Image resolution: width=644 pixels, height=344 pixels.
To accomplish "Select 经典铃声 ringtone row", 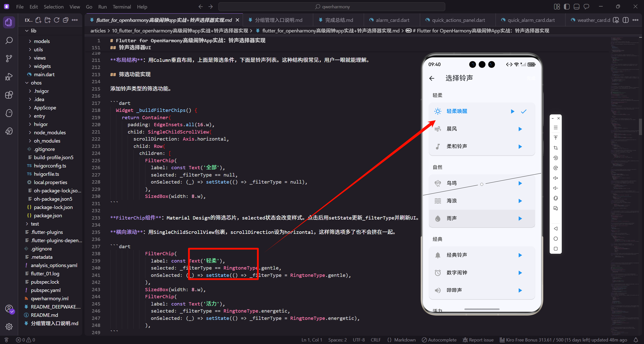I will [482, 255].
